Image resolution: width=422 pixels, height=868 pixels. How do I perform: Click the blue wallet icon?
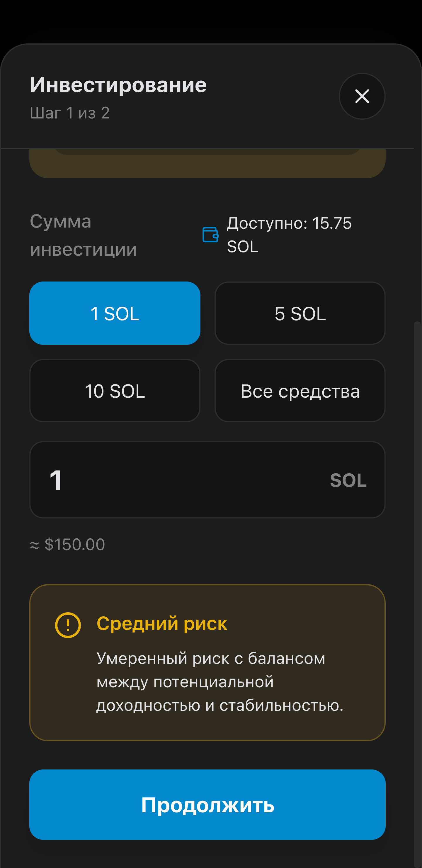click(x=210, y=235)
